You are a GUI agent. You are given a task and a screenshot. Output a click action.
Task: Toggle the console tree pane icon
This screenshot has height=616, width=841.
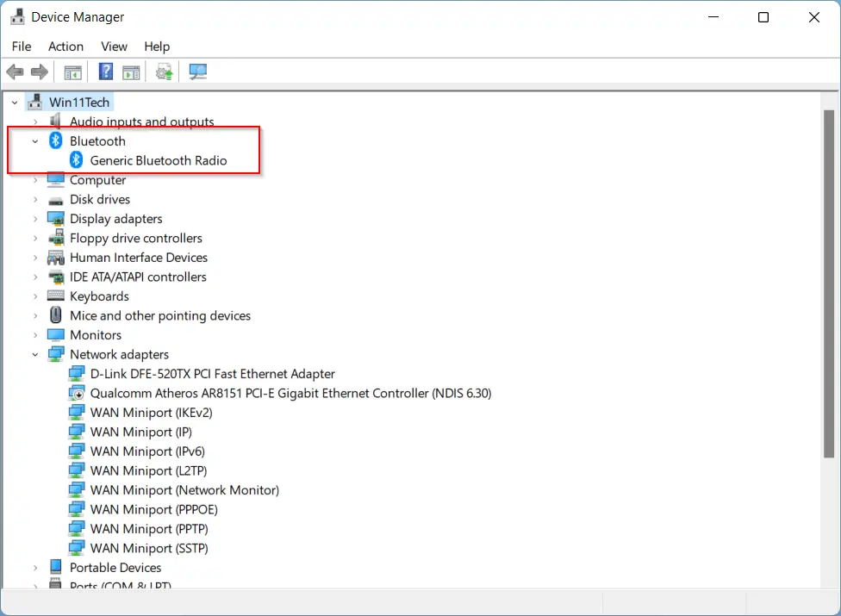tap(72, 72)
